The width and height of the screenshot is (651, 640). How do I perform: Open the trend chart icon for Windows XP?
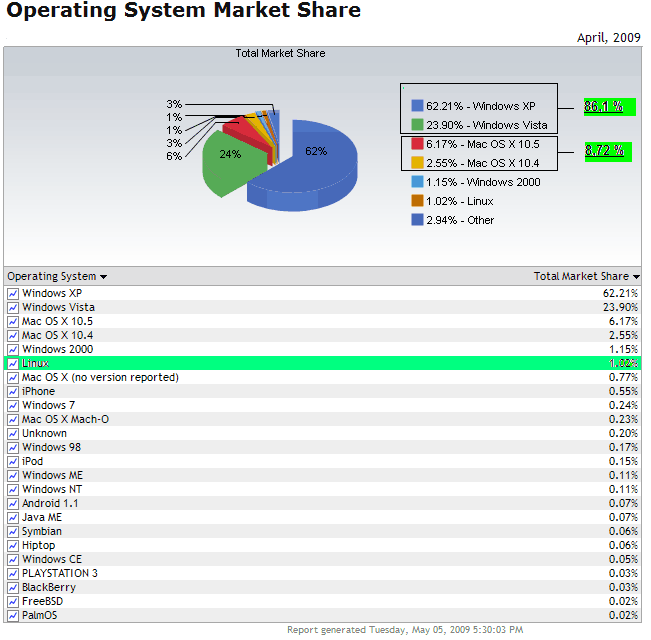(13, 294)
